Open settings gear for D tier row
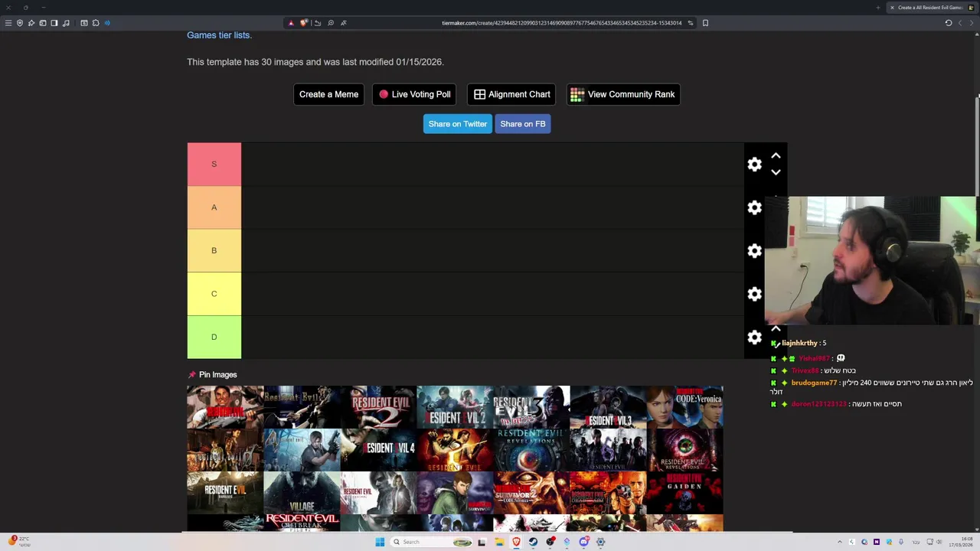Viewport: 980px width, 551px height. [754, 337]
